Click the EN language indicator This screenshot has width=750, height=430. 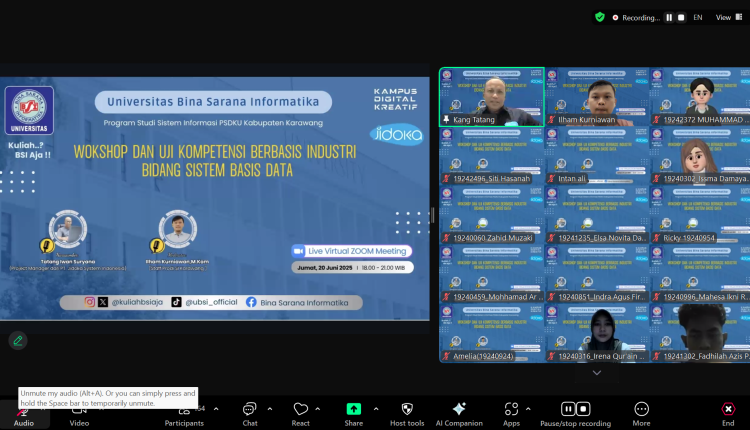[698, 17]
